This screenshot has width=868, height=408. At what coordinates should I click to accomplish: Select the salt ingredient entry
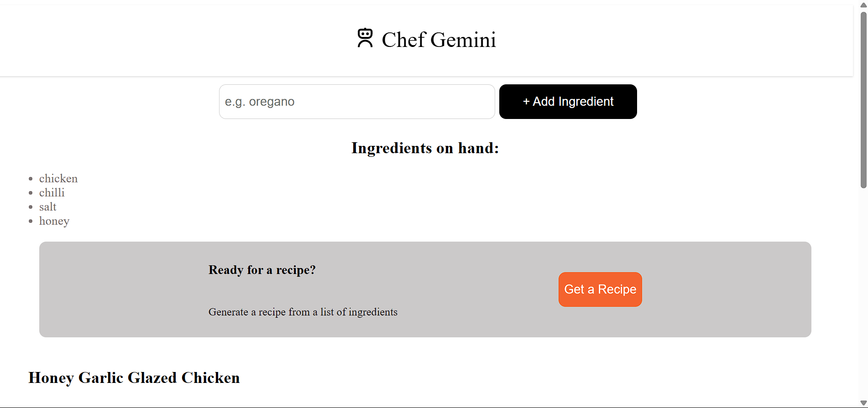(47, 207)
